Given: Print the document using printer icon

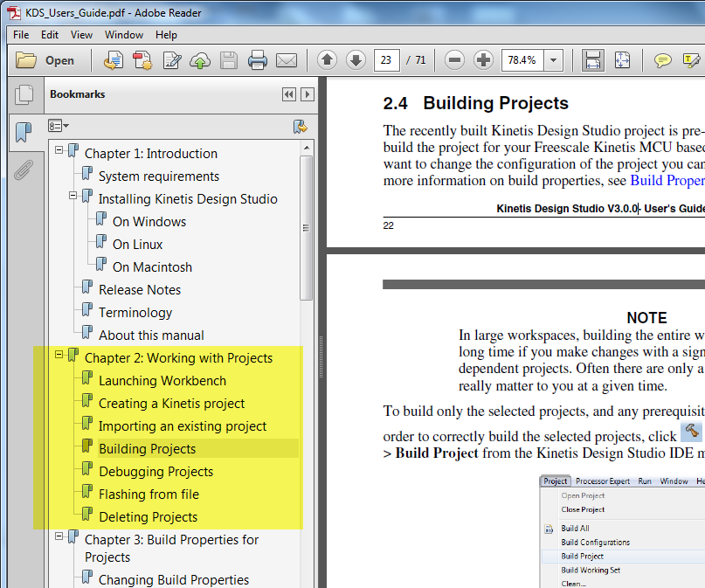Looking at the screenshot, I should click(258, 60).
